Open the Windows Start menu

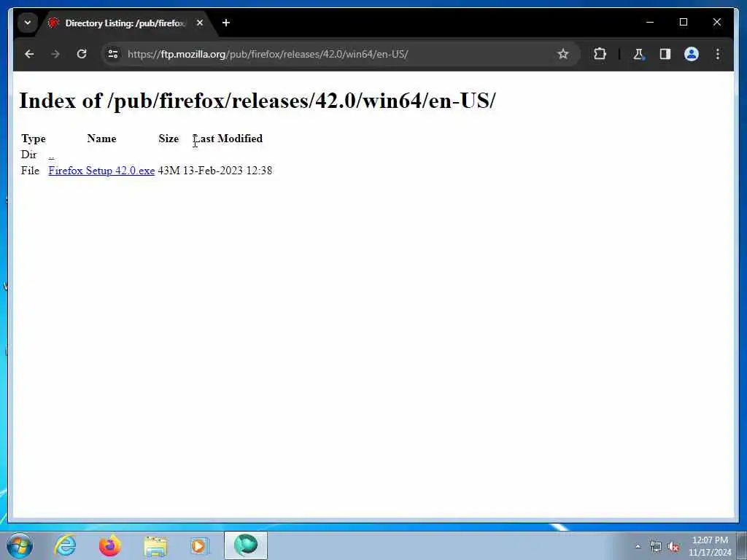click(x=20, y=545)
